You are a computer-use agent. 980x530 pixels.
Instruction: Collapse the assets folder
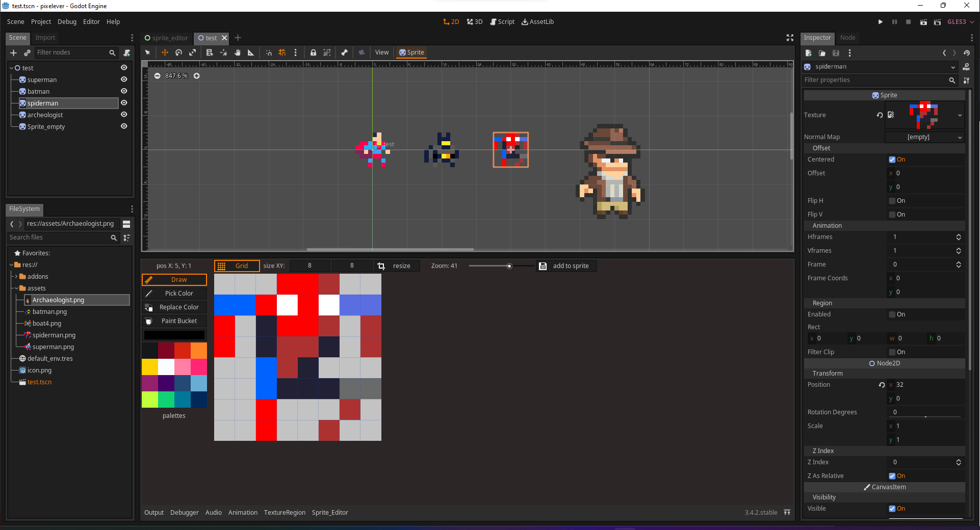[x=16, y=288]
